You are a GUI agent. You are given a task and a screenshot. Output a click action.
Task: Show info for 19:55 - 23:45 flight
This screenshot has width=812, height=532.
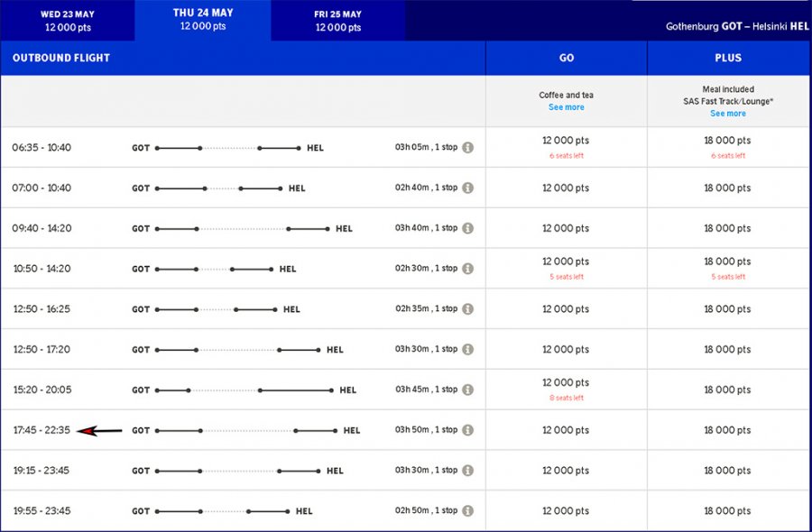point(467,511)
